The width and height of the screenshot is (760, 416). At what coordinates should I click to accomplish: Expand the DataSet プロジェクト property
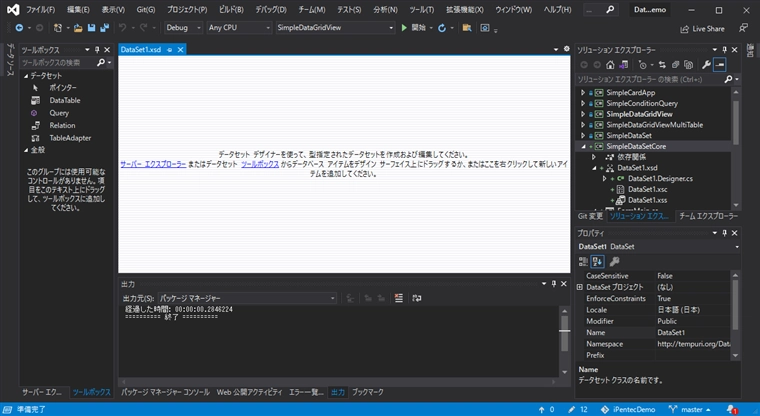click(580, 287)
